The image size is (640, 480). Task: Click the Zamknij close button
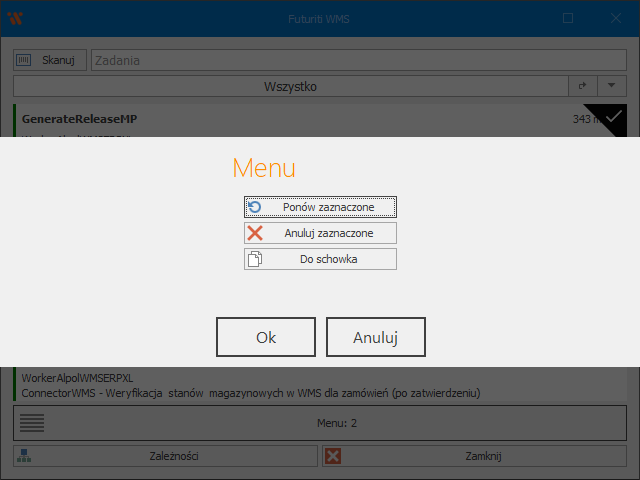click(x=474, y=456)
